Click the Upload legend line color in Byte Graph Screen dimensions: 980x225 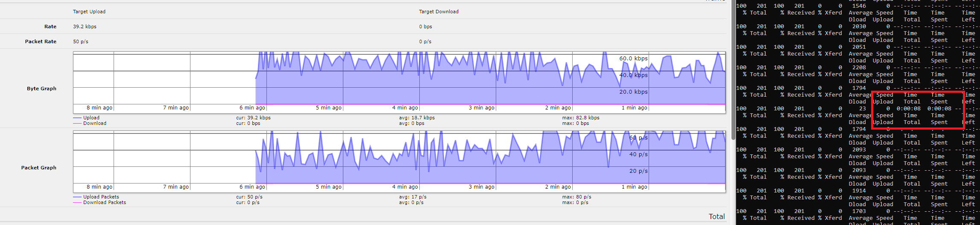77,118
